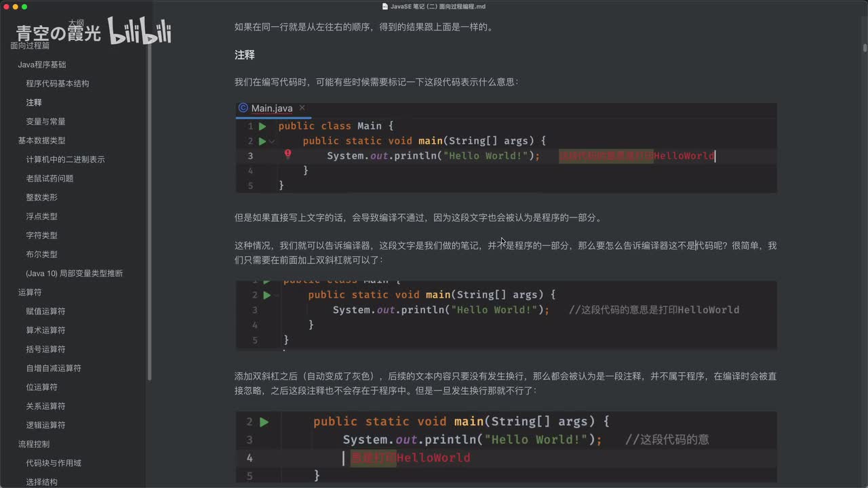Image resolution: width=868 pixels, height=488 pixels.
Task: Close the Main.java tab with the x icon
Action: coord(302,108)
